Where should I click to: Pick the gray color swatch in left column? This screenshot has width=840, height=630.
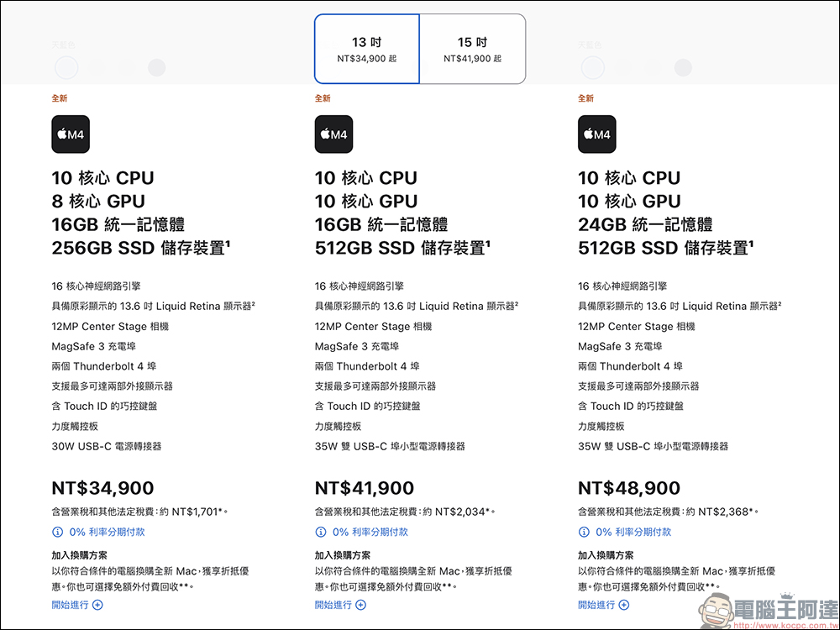point(157,68)
